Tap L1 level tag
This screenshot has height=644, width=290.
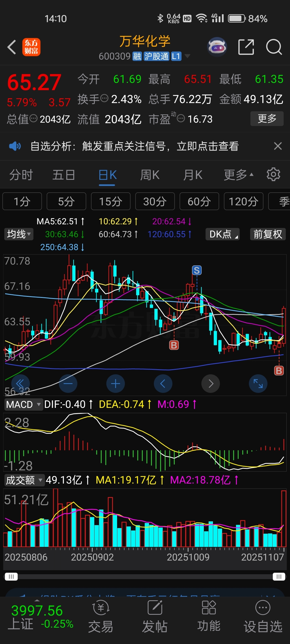176,56
